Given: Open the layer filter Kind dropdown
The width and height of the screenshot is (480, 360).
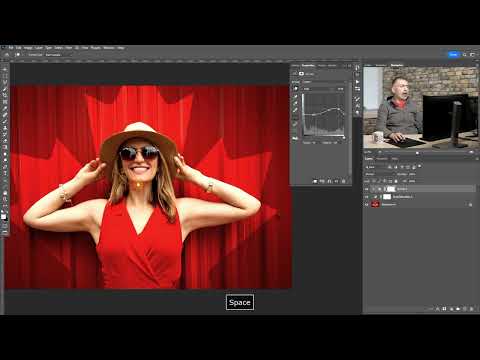Looking at the screenshot, I should pyautogui.click(x=374, y=167).
